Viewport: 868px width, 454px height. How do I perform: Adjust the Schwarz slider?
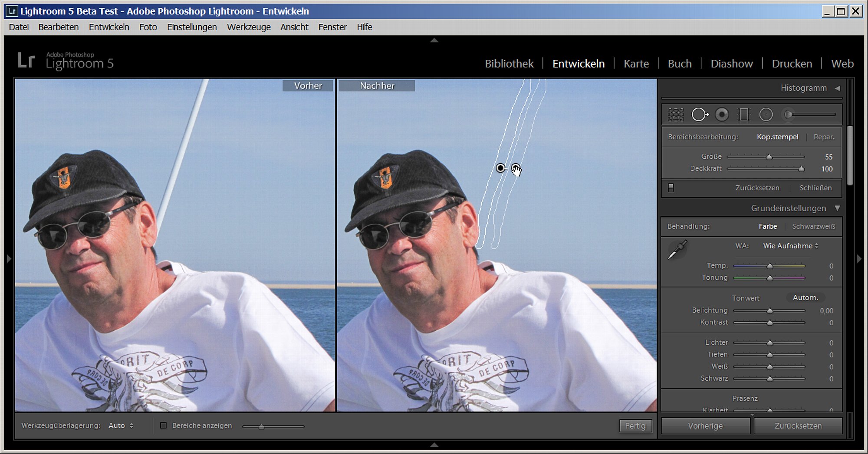pyautogui.click(x=769, y=379)
